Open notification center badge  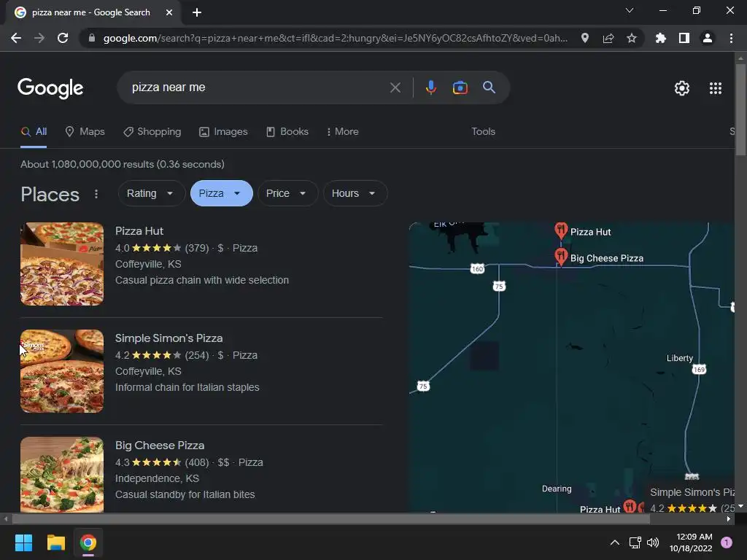click(727, 542)
